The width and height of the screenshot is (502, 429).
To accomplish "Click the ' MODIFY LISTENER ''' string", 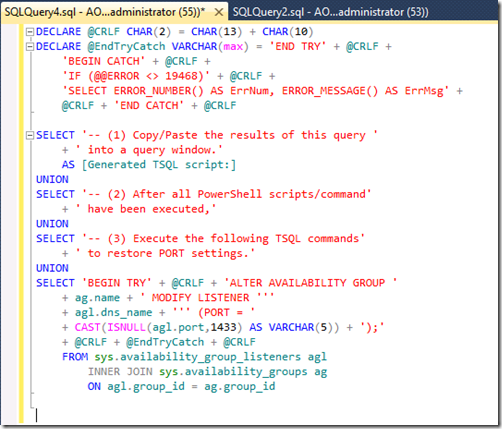I will click(207, 297).
